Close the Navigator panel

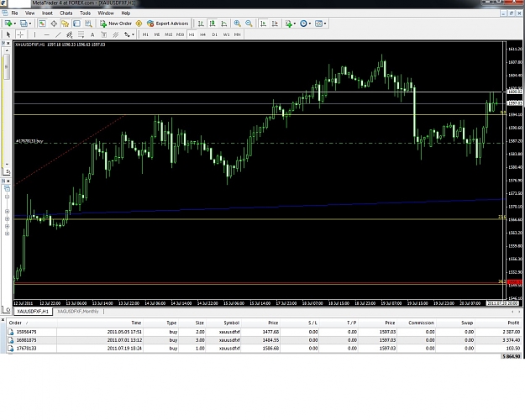(x=8, y=181)
